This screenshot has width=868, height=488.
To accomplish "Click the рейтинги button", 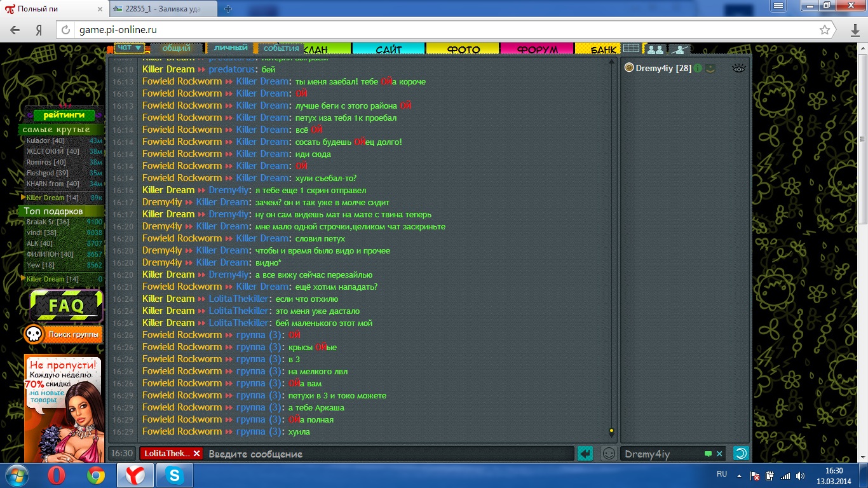I will pos(64,115).
